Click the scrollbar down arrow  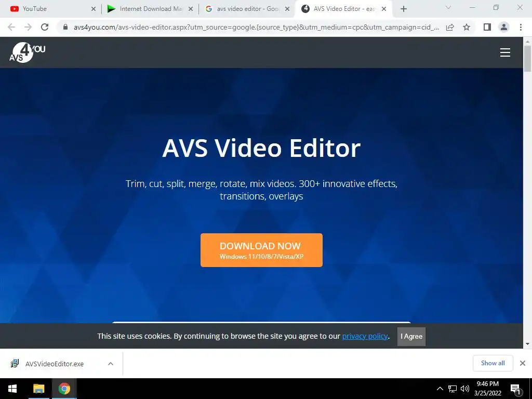pyautogui.click(x=527, y=344)
